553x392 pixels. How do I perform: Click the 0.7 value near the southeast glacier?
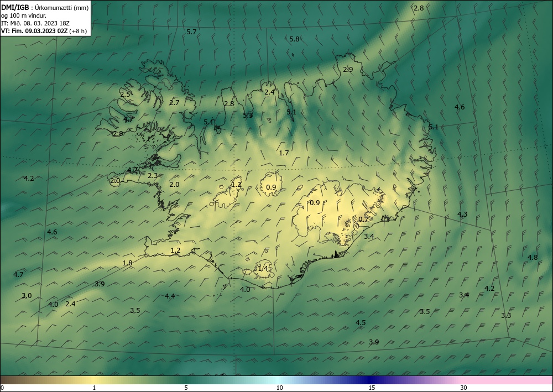point(363,219)
